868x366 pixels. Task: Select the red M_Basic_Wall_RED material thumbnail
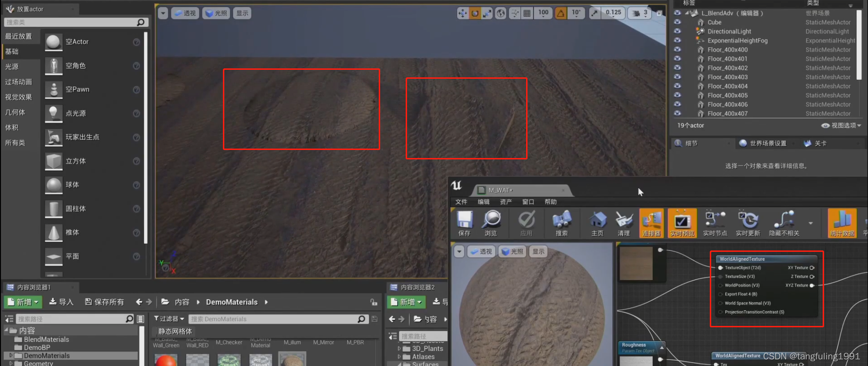(166, 360)
